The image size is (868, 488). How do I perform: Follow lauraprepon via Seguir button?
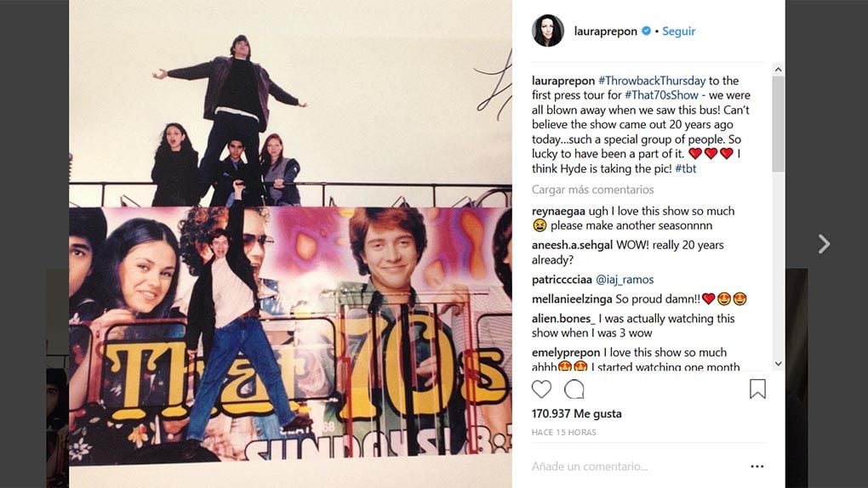pyautogui.click(x=678, y=31)
